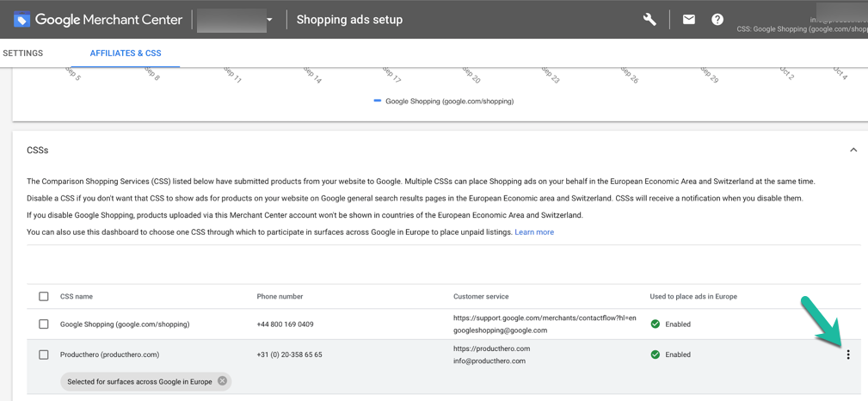Switch to the Settings tab

click(23, 53)
